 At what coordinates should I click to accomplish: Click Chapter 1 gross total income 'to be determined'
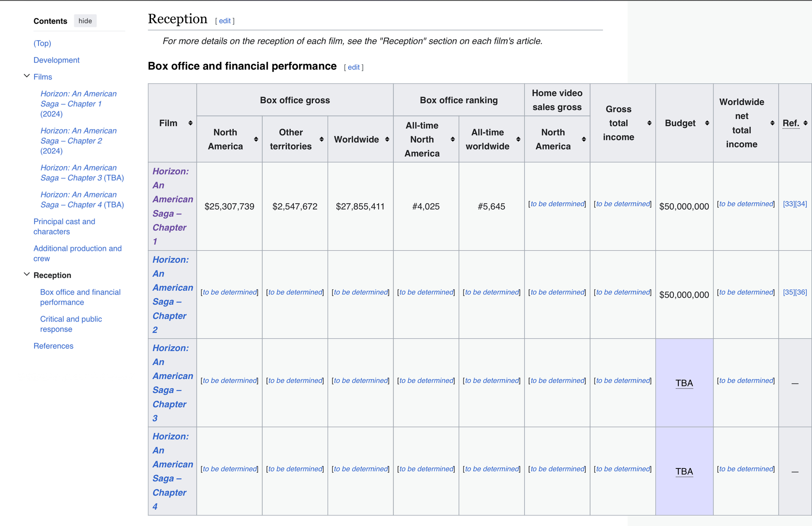point(623,204)
